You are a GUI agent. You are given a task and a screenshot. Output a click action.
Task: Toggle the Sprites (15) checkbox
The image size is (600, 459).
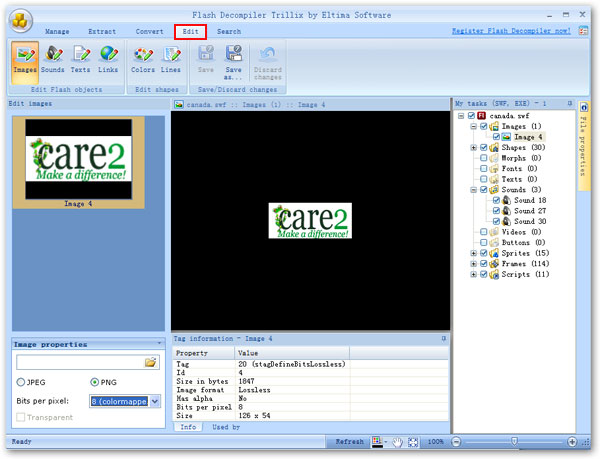pyautogui.click(x=484, y=253)
